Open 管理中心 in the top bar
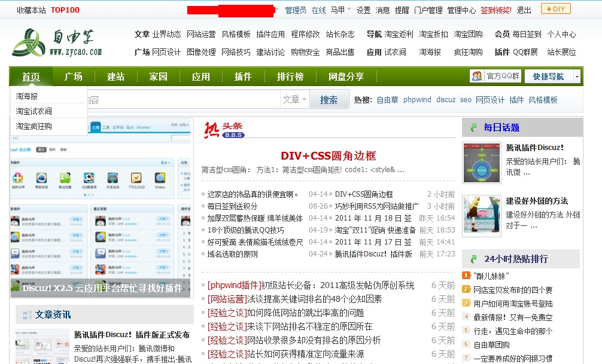 click(x=461, y=10)
